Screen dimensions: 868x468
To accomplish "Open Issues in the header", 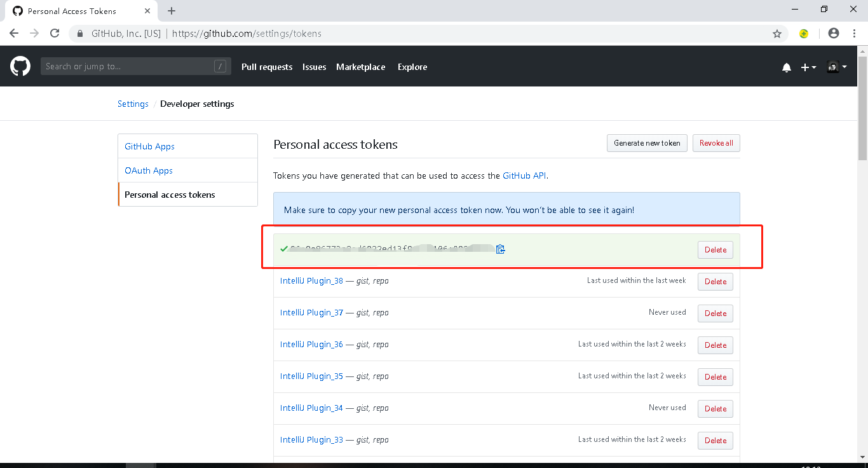I will click(x=315, y=67).
